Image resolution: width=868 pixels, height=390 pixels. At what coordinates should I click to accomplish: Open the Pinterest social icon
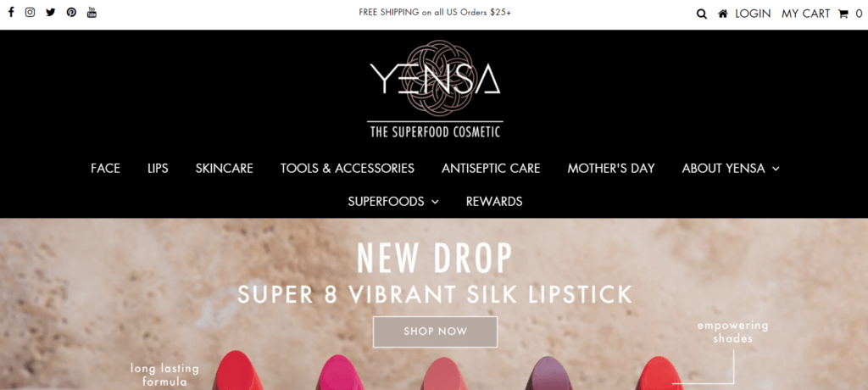tap(71, 12)
